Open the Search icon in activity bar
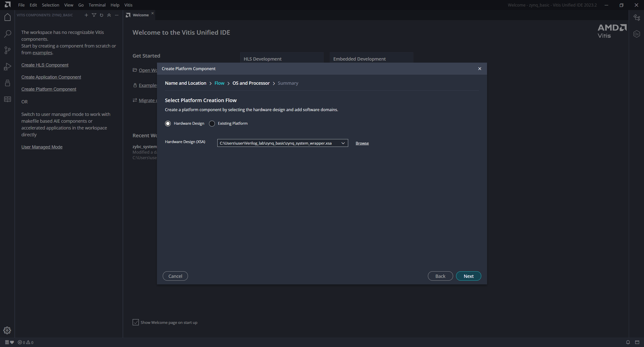The width and height of the screenshot is (644, 347). click(8, 34)
